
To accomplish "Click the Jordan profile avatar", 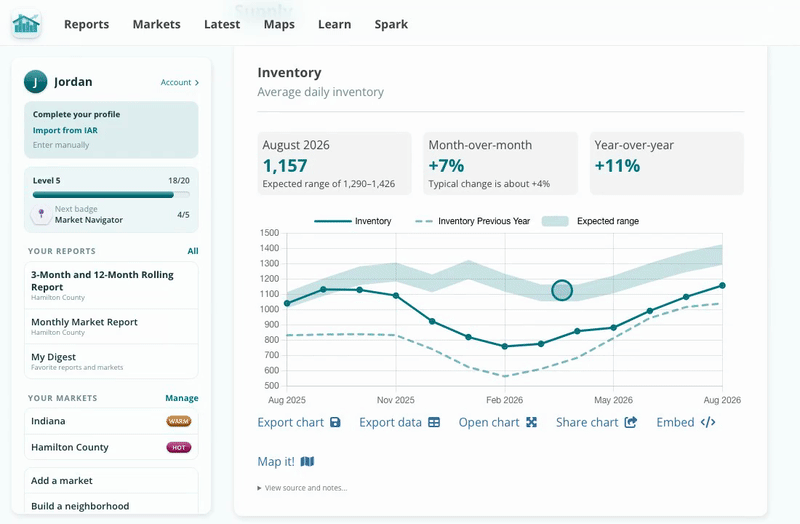I will (35, 82).
